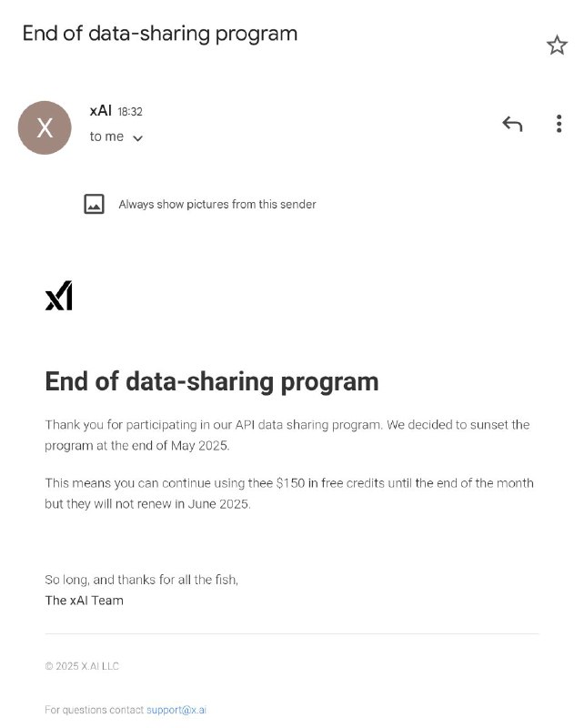This screenshot has width=584, height=728.
Task: Click the xAI logo in email body
Action: point(59,296)
